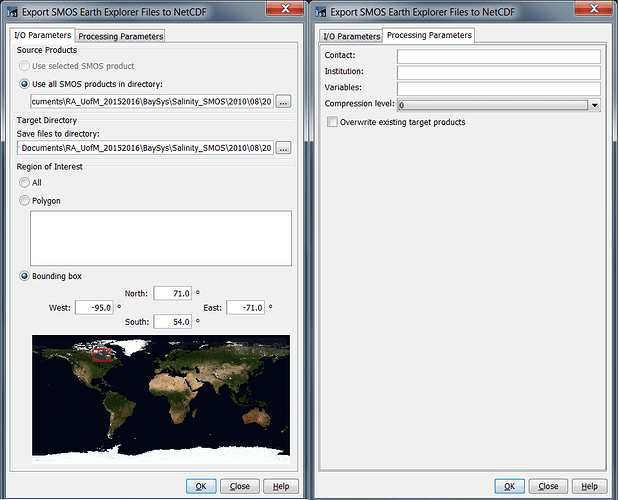
Task: Click the 'Save files to directory' path field
Action: point(145,148)
